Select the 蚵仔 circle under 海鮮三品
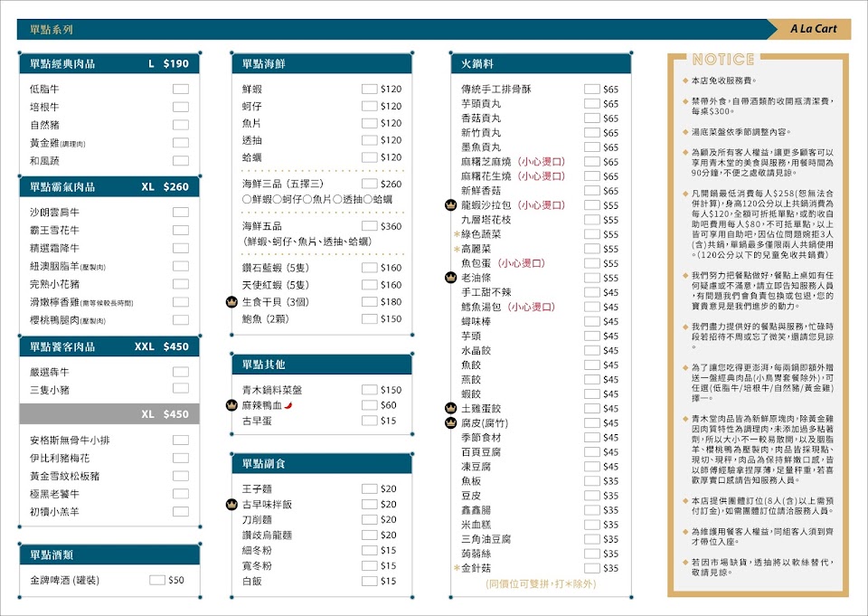868x616 pixels. (277, 199)
